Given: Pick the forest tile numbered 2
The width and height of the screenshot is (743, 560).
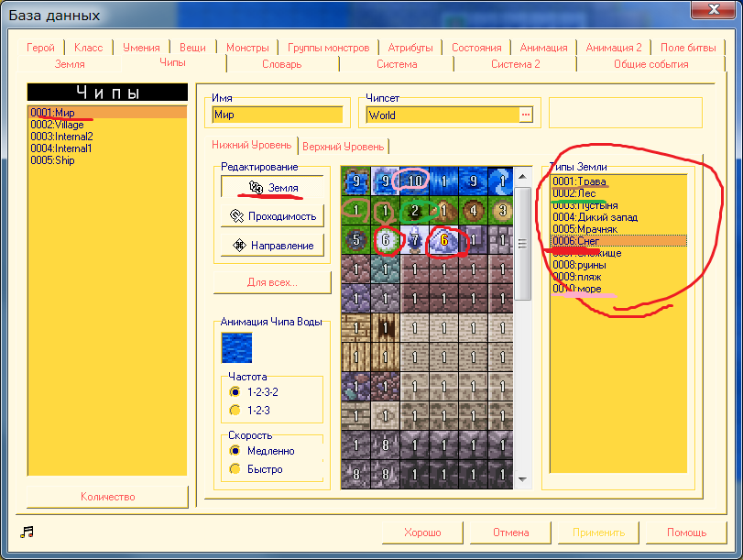Looking at the screenshot, I should 414,211.
